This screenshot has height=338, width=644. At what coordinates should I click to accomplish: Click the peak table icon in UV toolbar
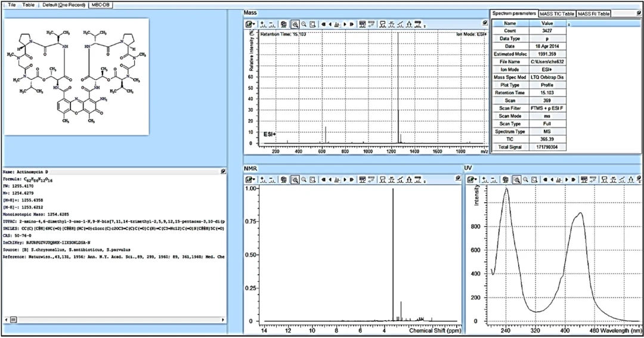click(x=584, y=179)
